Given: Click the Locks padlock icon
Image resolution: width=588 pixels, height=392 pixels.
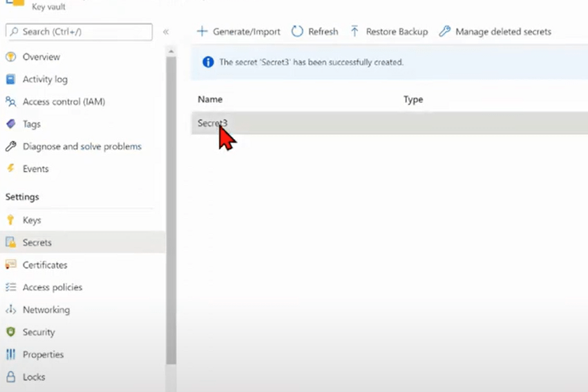Looking at the screenshot, I should click(10, 377).
